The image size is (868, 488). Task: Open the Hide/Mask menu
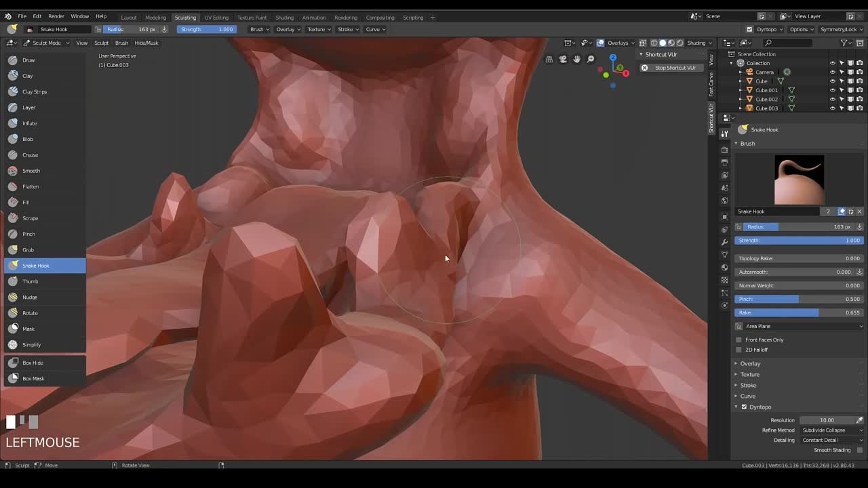tap(146, 43)
